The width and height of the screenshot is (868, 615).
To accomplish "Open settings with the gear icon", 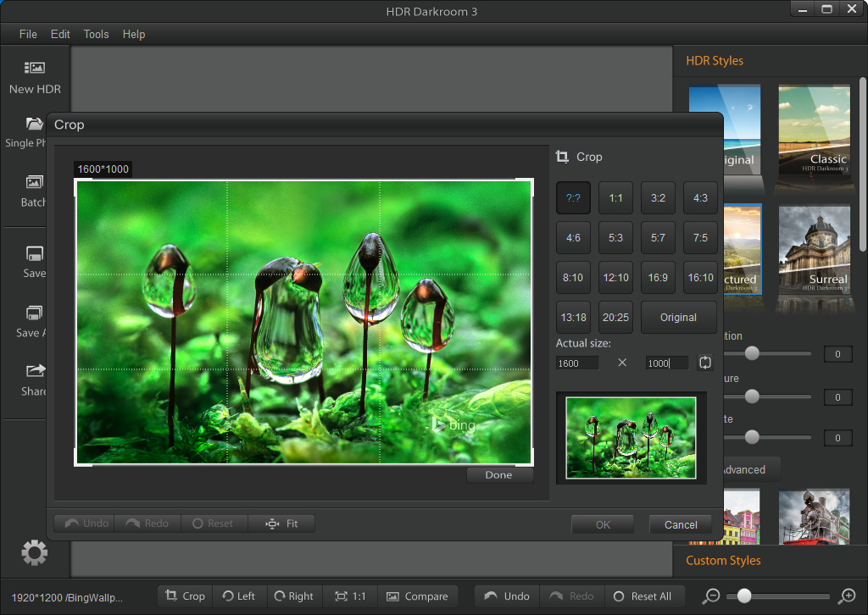I will (x=34, y=552).
